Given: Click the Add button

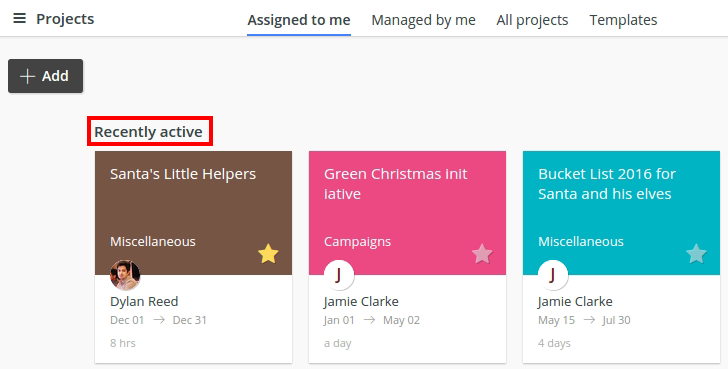Looking at the screenshot, I should coord(46,76).
